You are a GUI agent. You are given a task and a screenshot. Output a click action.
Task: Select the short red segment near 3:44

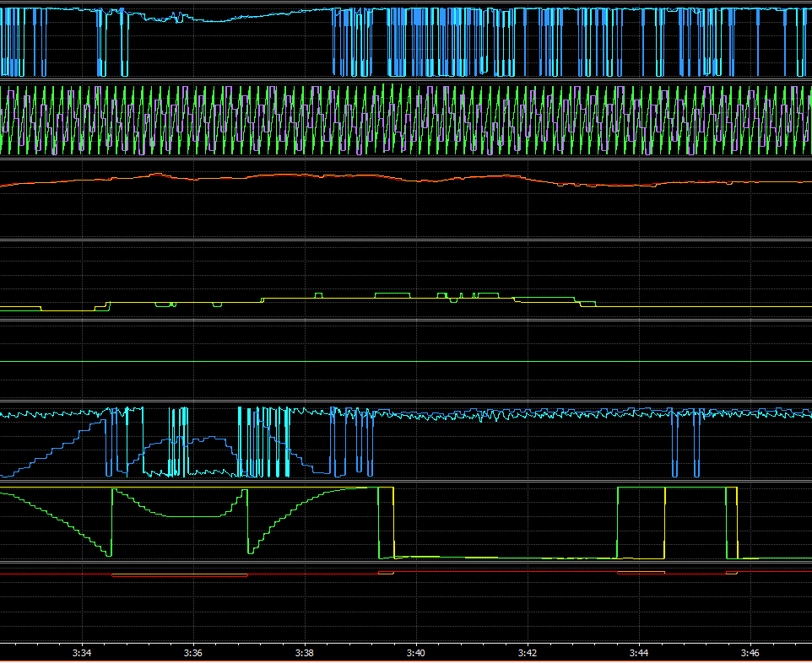pos(641,572)
